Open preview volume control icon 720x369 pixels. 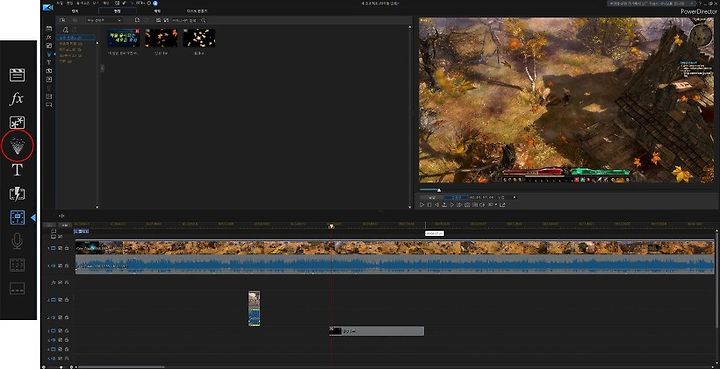pyautogui.click(x=482, y=205)
